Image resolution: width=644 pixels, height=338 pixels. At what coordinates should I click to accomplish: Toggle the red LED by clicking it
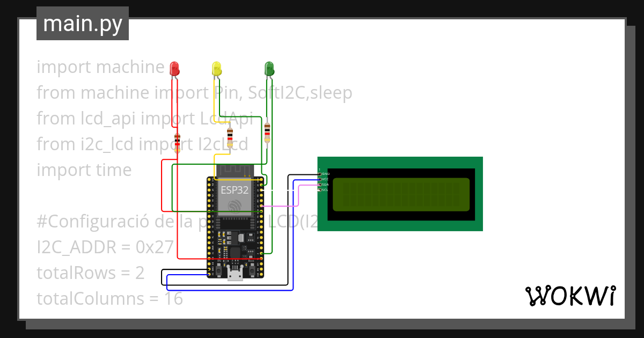pos(173,68)
